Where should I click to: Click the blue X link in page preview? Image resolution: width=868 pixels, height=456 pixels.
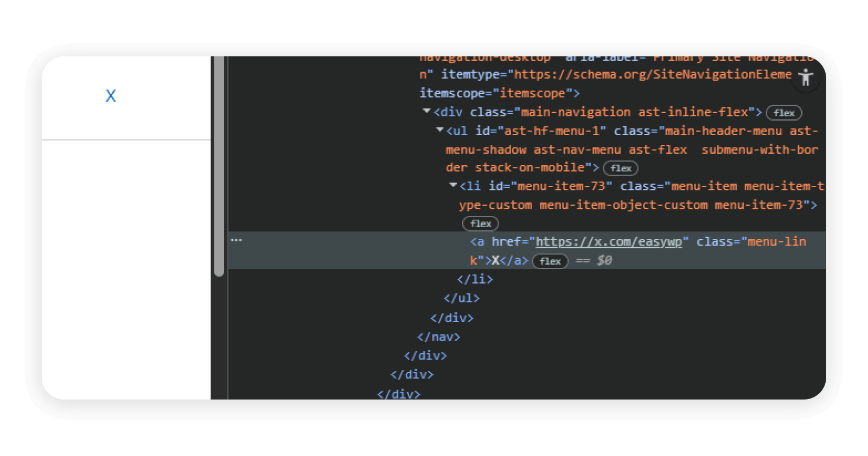coord(111,96)
